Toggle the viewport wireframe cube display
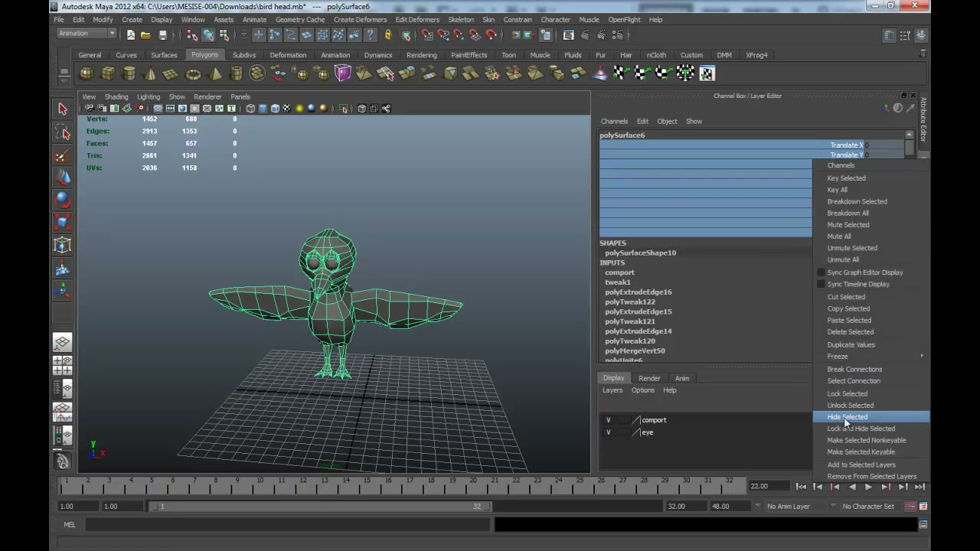The height and width of the screenshot is (551, 980). pyautogui.click(x=250, y=109)
